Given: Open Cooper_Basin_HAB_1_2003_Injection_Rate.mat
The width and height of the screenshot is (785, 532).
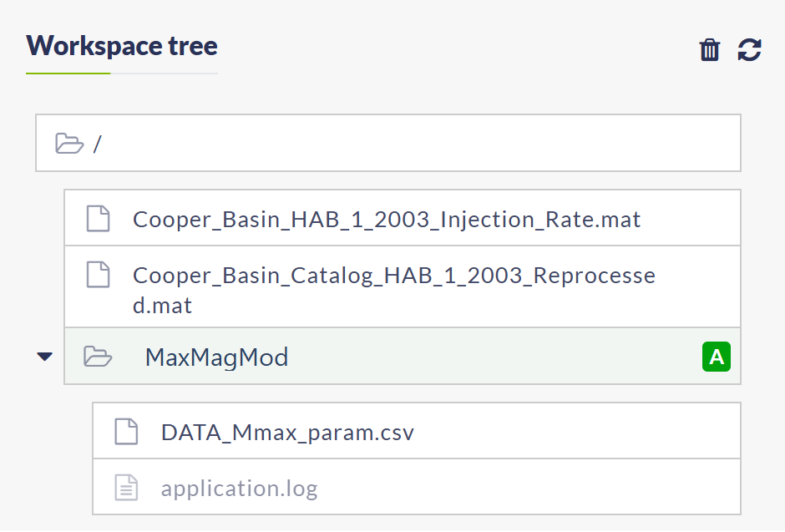Looking at the screenshot, I should (x=387, y=220).
